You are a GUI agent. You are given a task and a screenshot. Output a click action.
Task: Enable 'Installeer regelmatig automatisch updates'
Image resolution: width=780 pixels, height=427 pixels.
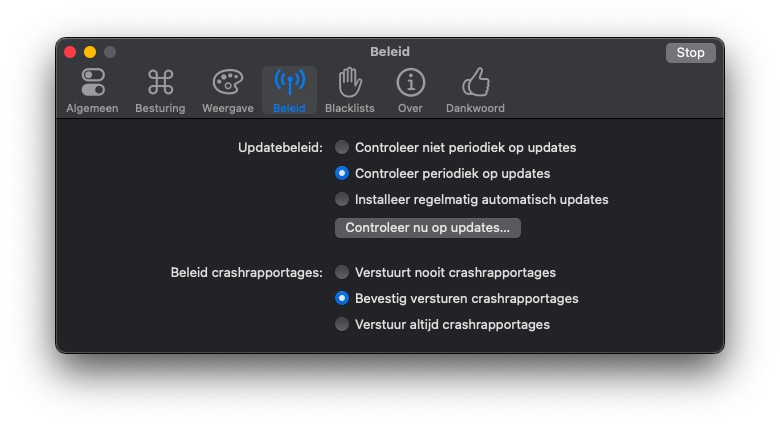(342, 199)
